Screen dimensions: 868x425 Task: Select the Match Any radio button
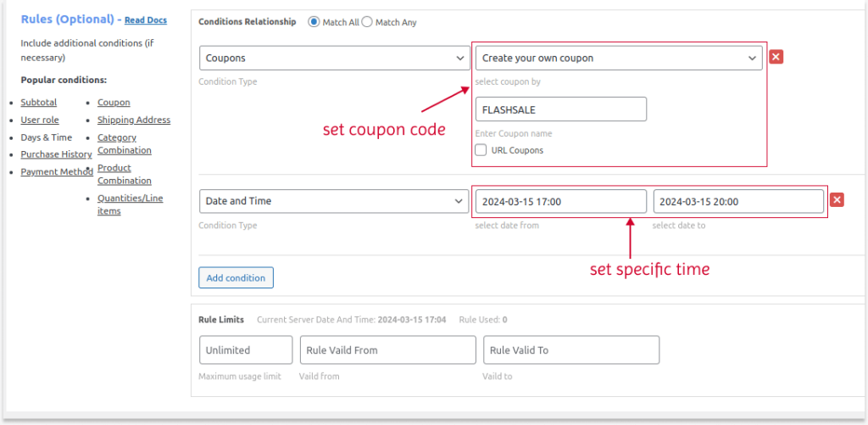(x=366, y=22)
